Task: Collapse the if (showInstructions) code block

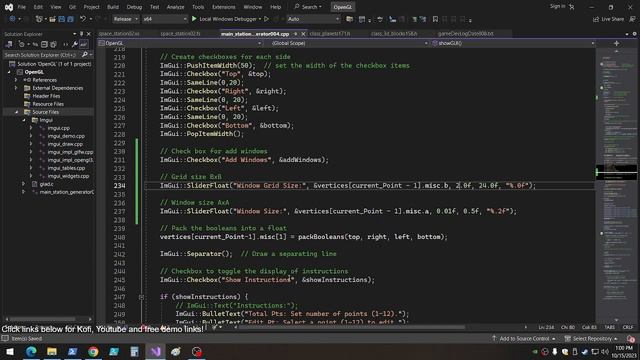Action: click(141, 297)
